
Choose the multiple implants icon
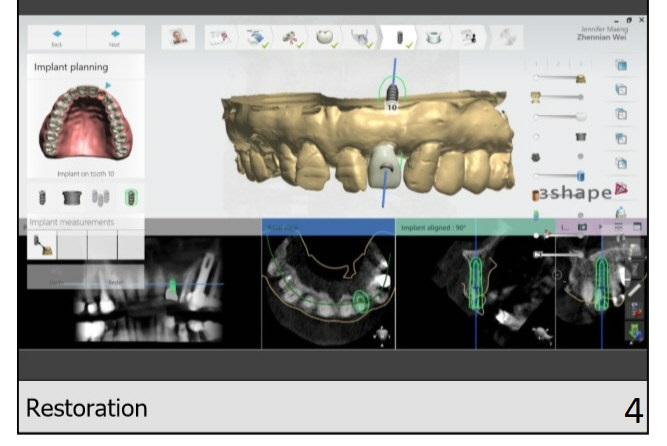point(100,197)
